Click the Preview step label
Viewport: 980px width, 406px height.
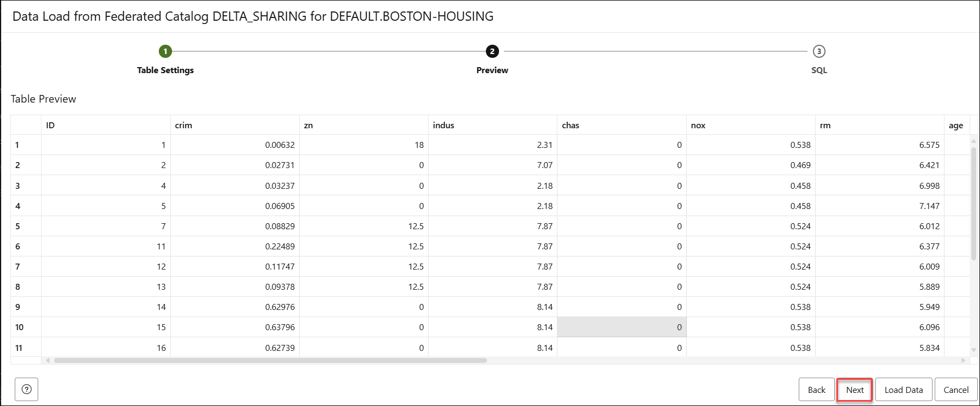[492, 70]
